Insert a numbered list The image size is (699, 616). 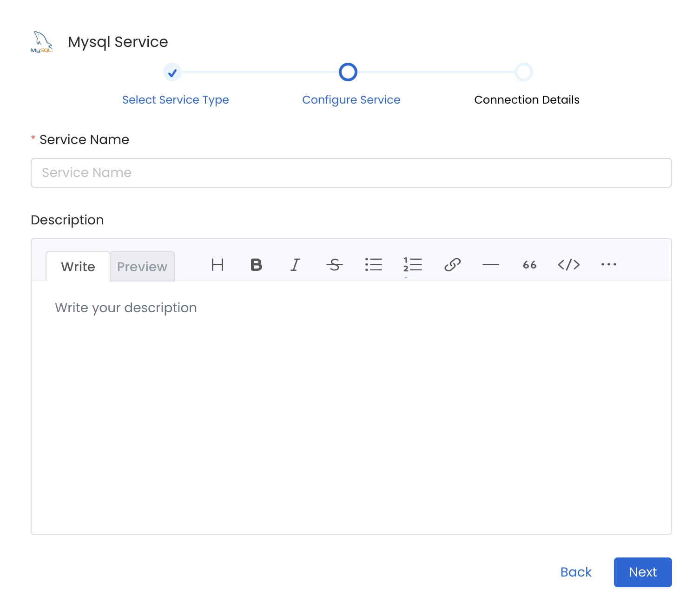[412, 265]
